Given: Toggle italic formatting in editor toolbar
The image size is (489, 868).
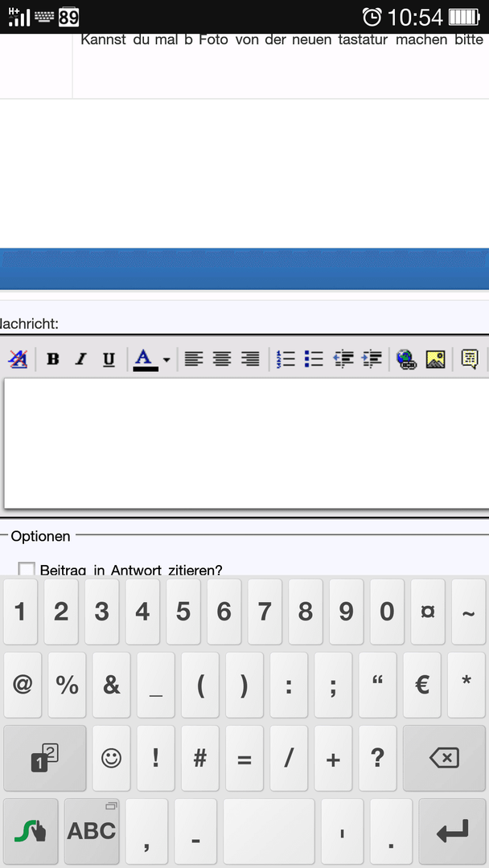Looking at the screenshot, I should point(81,359).
